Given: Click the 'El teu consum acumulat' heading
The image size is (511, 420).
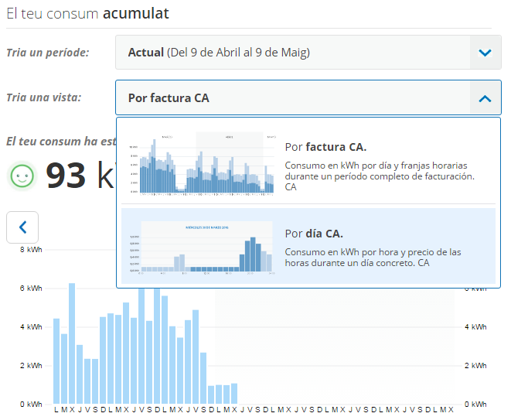Looking at the screenshot, I should click(87, 13).
